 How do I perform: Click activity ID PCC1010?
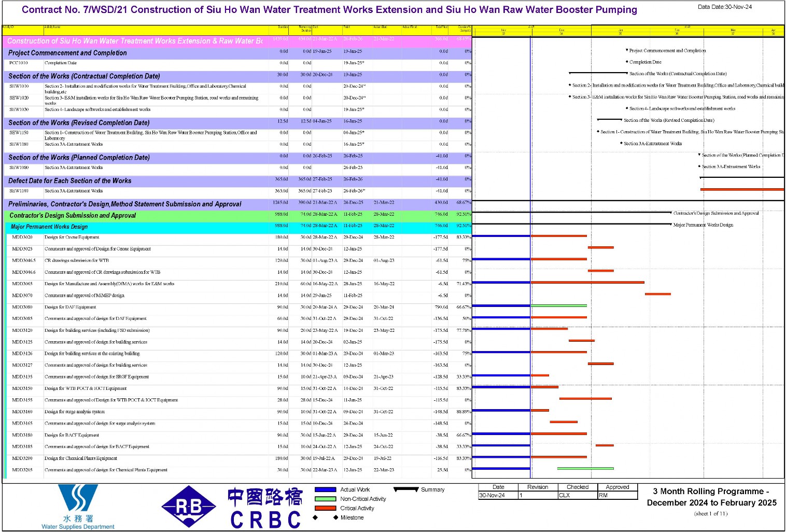tap(19, 63)
